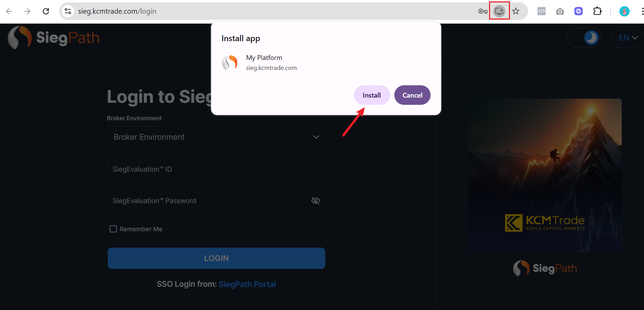Click the KCM Trade mountain banner image

(x=544, y=175)
